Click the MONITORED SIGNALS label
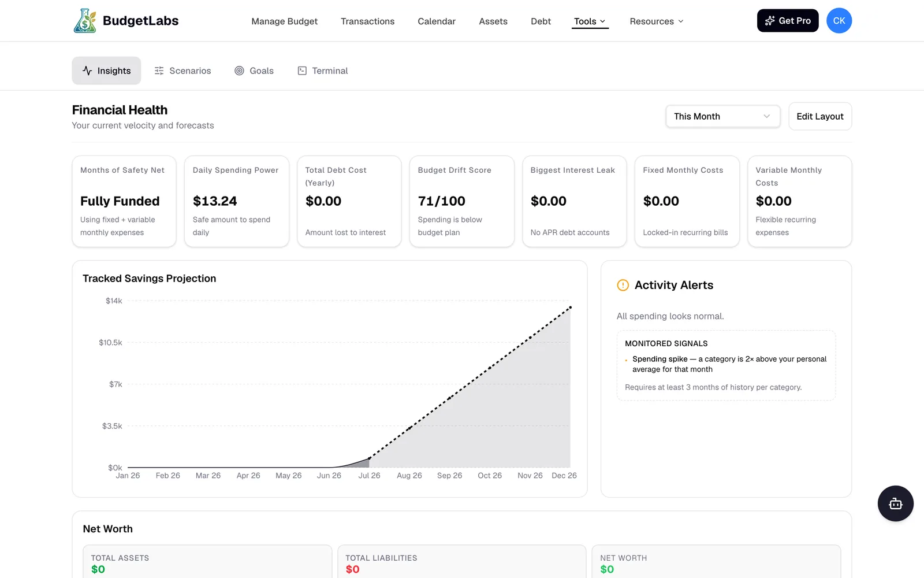 pos(666,343)
